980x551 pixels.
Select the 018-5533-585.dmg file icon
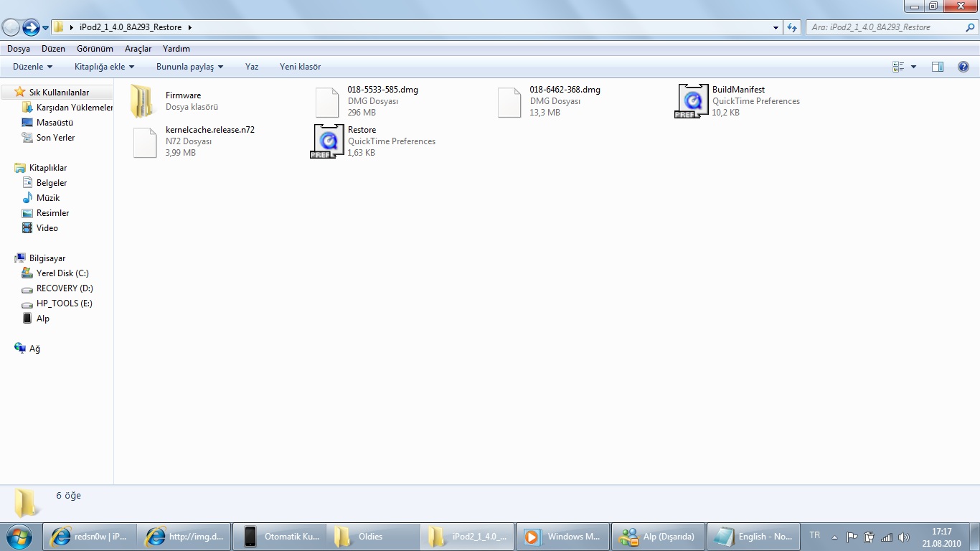327,102
